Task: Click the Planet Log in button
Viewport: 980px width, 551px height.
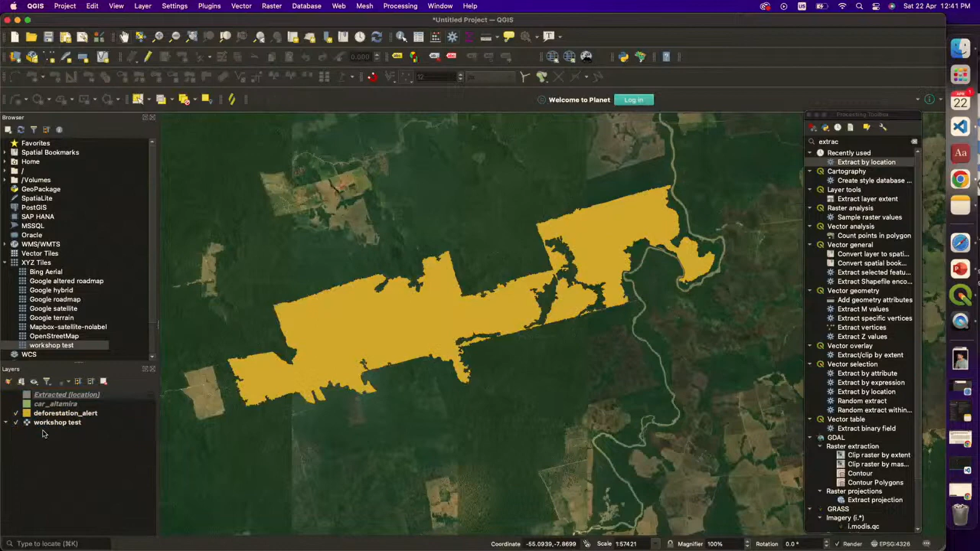Action: pyautogui.click(x=633, y=100)
